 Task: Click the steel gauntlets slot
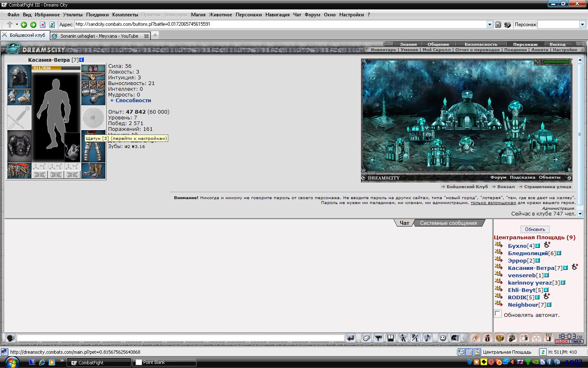tap(93, 97)
